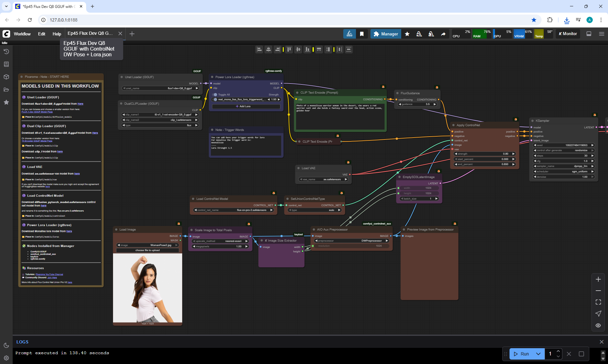608x364 pixels.
Task: Click the fit view icon in canvas controls
Action: pyautogui.click(x=598, y=302)
